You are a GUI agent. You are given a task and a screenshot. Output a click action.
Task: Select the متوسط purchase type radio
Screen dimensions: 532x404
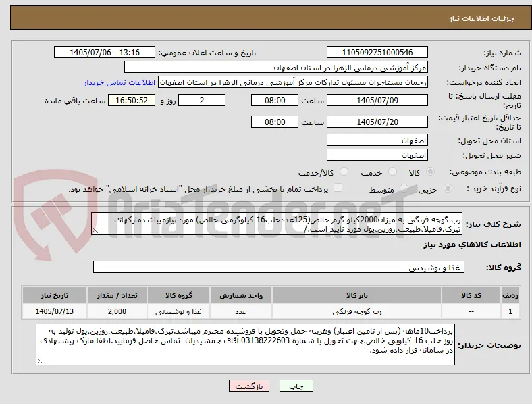tap(404, 188)
